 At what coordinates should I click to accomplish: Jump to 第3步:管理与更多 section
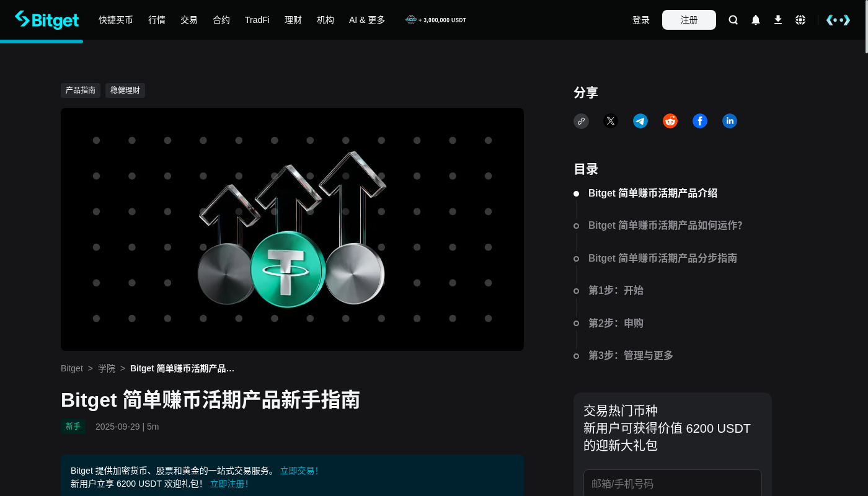pyautogui.click(x=631, y=355)
